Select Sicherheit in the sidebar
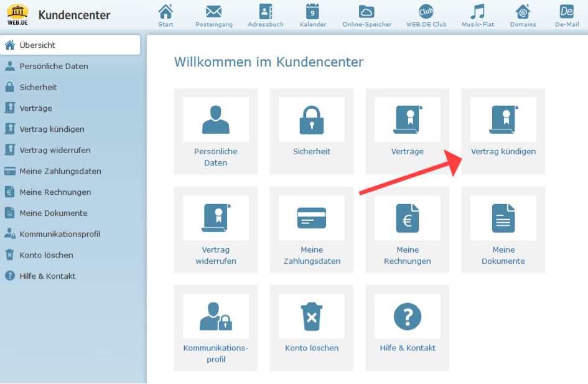Viewport: 588px width, 384px height. coord(70,87)
